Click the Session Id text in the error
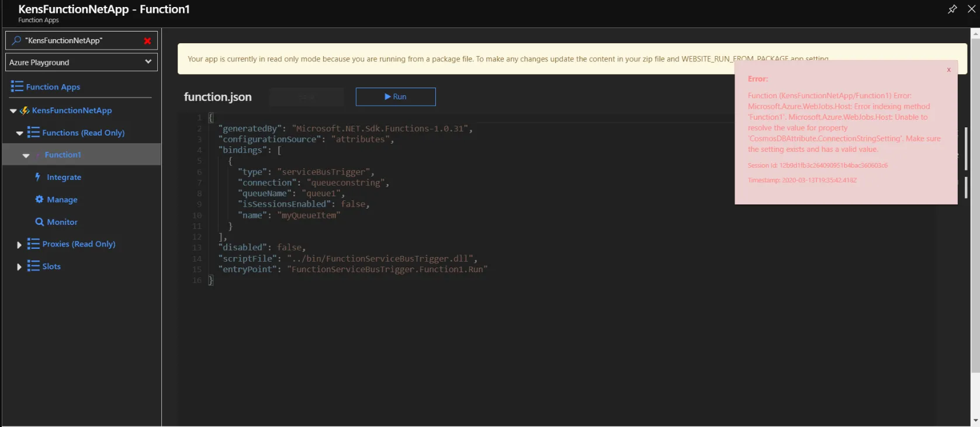Viewport: 980px width, 427px height. click(818, 165)
